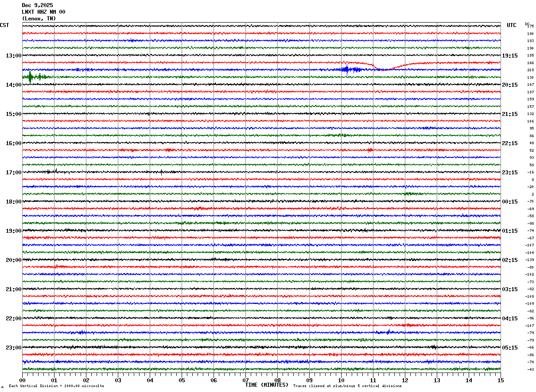Click the CST timezone label
This screenshot has width=536, height=392.
tap(4, 25)
